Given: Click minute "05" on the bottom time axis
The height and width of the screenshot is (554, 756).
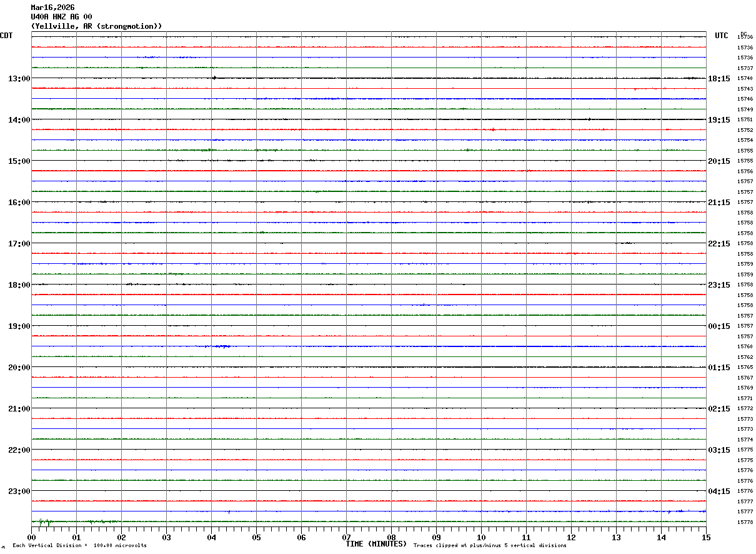Looking at the screenshot, I should pyautogui.click(x=256, y=538).
